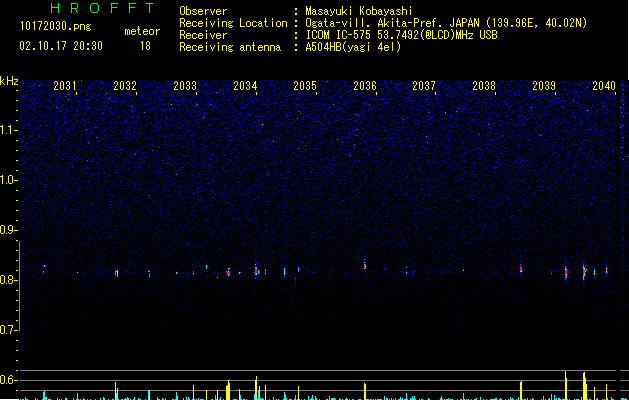Click the 0.7 frequency axis label
Image resolution: width=629 pixels, height=400 pixels.
(8, 330)
